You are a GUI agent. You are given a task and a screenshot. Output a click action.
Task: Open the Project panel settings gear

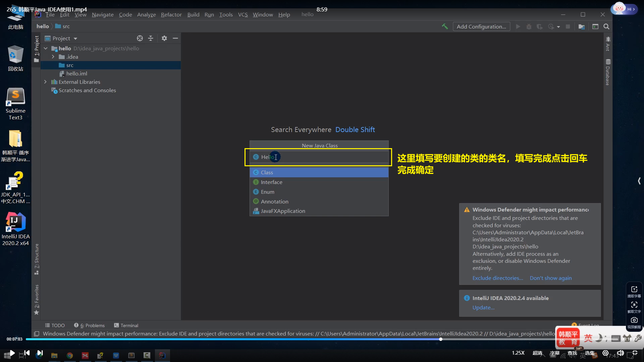coord(164,38)
